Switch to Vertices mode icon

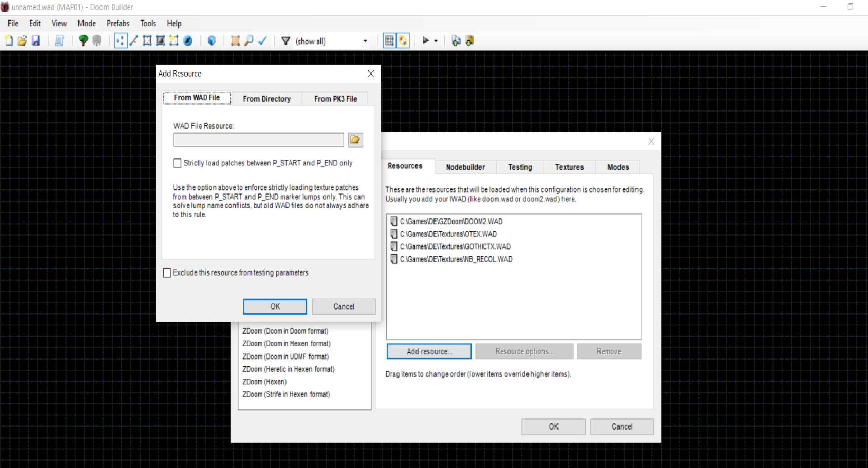120,41
